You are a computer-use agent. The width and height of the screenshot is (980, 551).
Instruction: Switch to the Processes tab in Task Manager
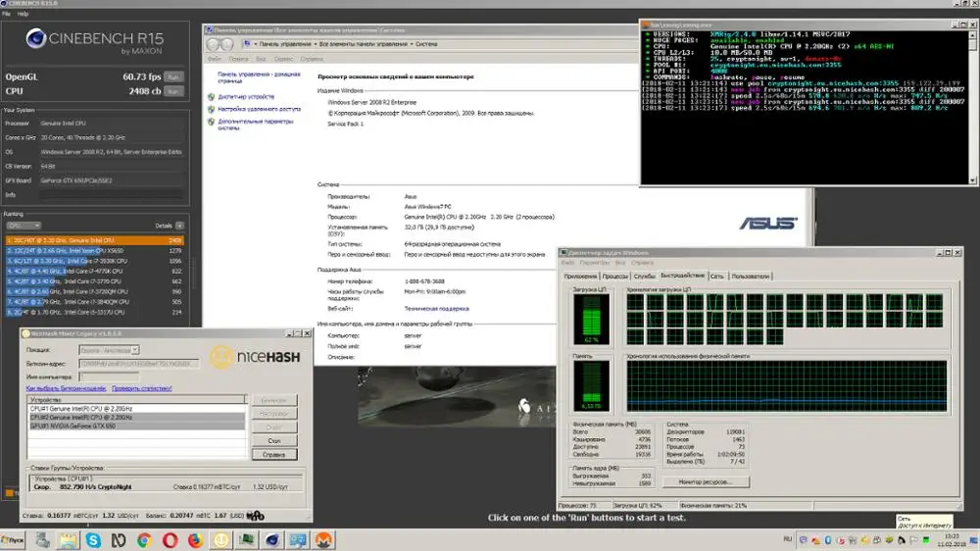tap(614, 276)
